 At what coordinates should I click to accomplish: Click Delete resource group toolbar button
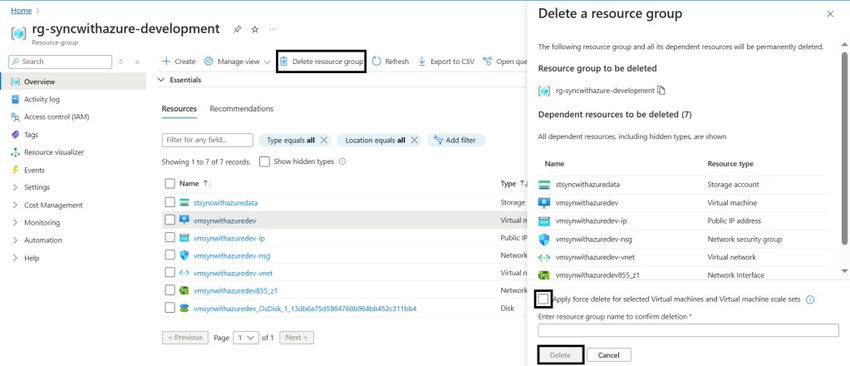pos(321,61)
